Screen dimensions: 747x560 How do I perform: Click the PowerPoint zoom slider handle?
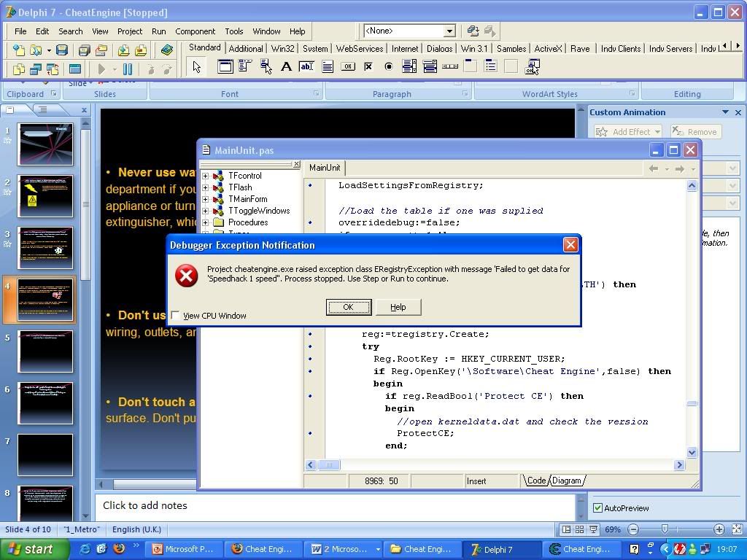[665, 529]
